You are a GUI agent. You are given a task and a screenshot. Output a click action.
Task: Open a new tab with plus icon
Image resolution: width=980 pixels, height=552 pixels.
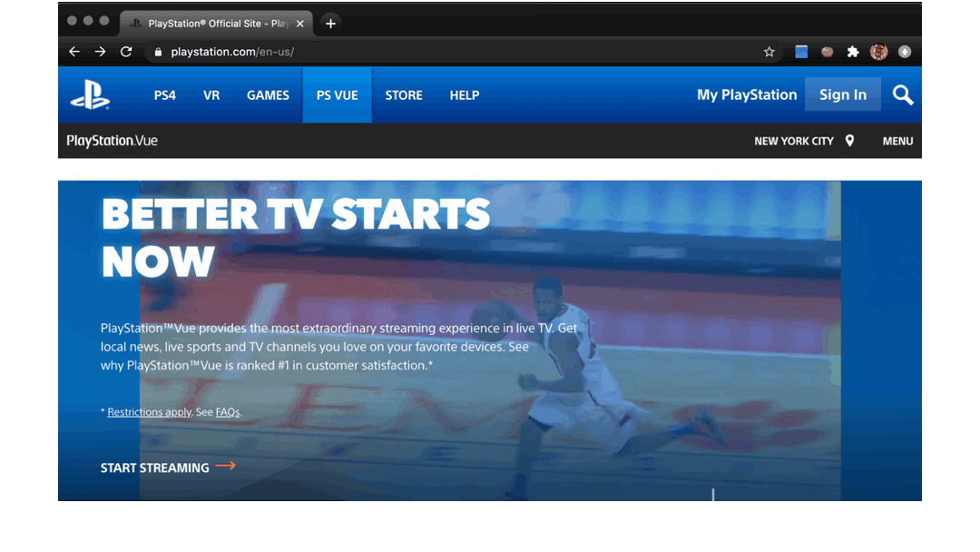coord(330,24)
